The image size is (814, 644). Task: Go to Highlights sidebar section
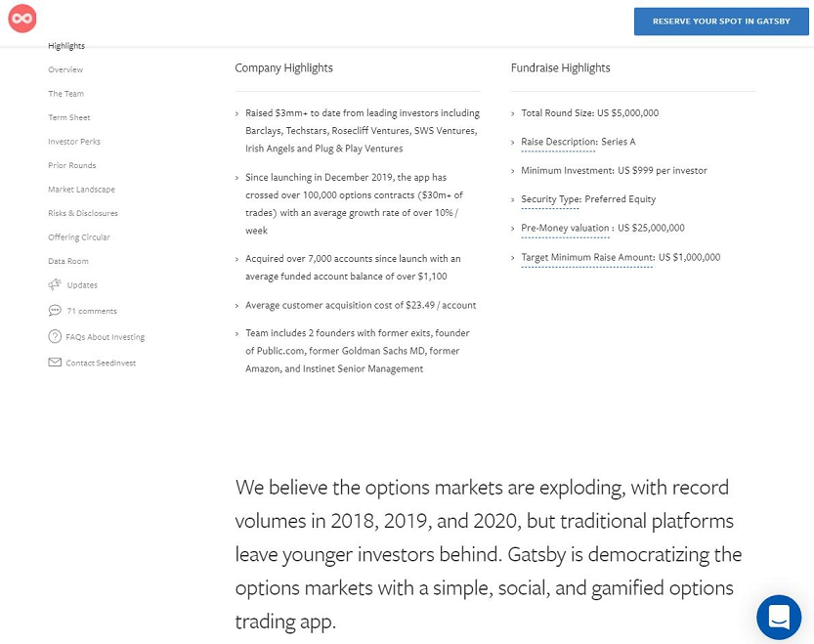(66, 46)
